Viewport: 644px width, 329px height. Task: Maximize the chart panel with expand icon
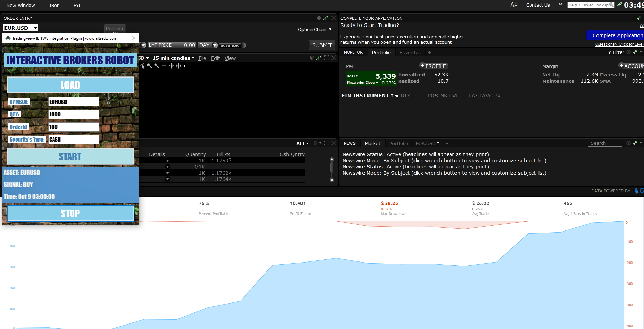coord(327,58)
